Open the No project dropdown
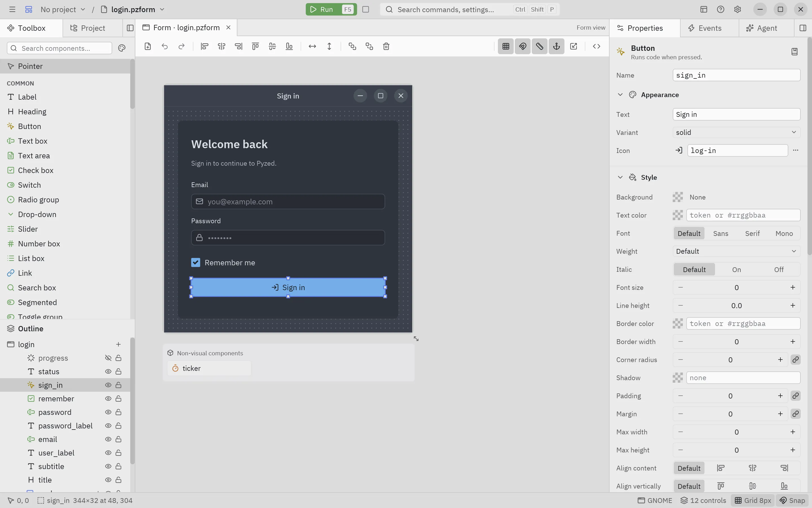This screenshot has height=508, width=812. point(63,9)
